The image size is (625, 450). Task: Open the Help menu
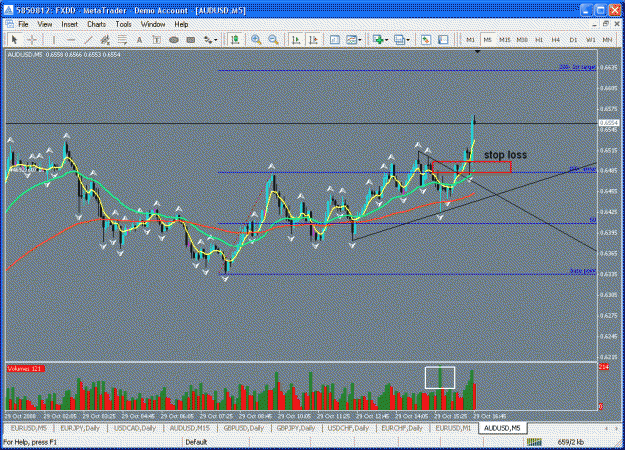point(181,24)
